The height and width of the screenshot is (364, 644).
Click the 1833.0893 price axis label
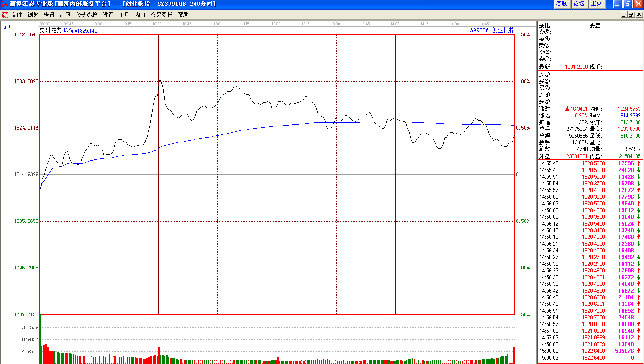tap(26, 81)
